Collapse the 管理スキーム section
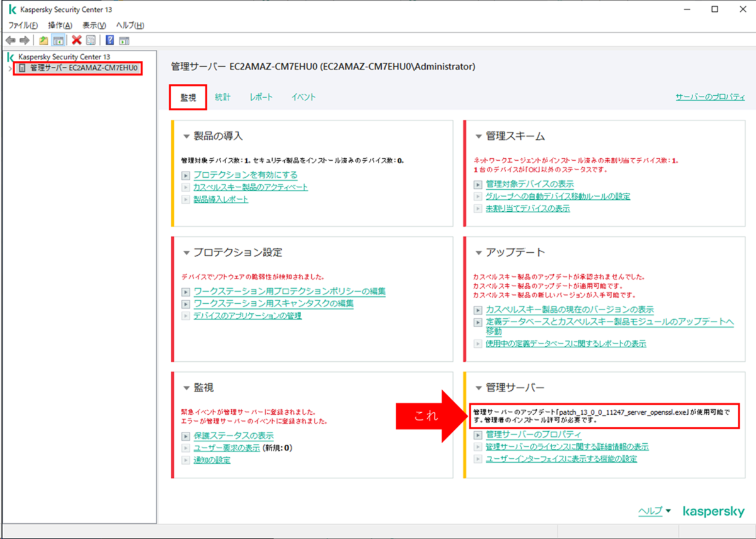 click(x=479, y=137)
